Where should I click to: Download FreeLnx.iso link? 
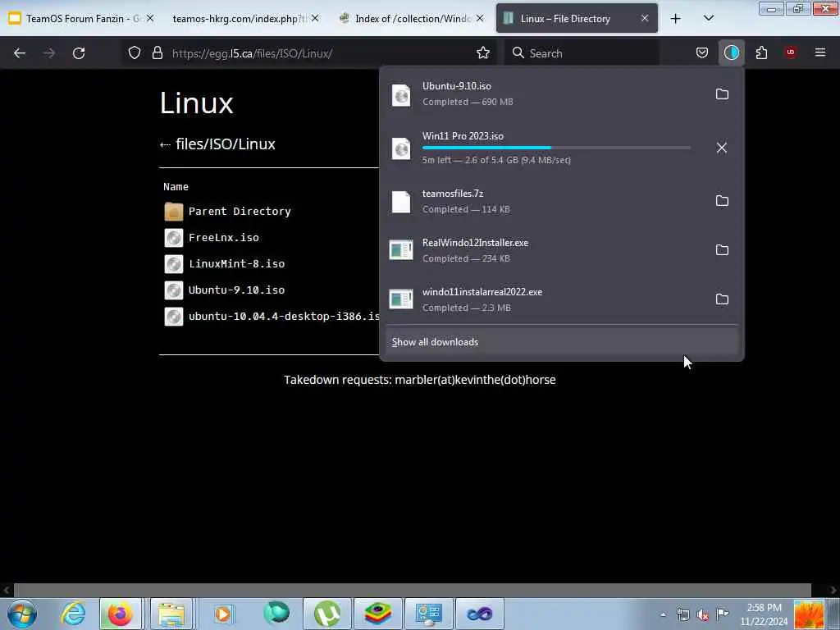click(224, 237)
